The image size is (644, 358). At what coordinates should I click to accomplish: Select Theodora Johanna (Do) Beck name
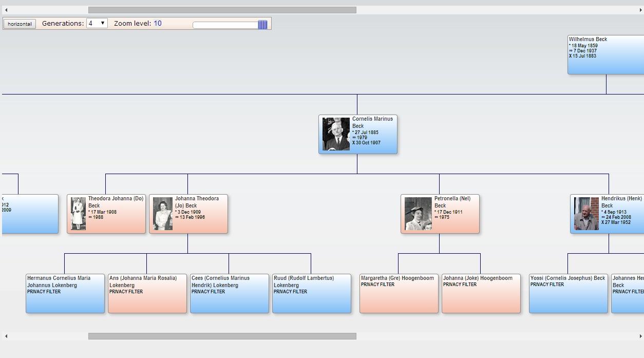click(x=116, y=202)
